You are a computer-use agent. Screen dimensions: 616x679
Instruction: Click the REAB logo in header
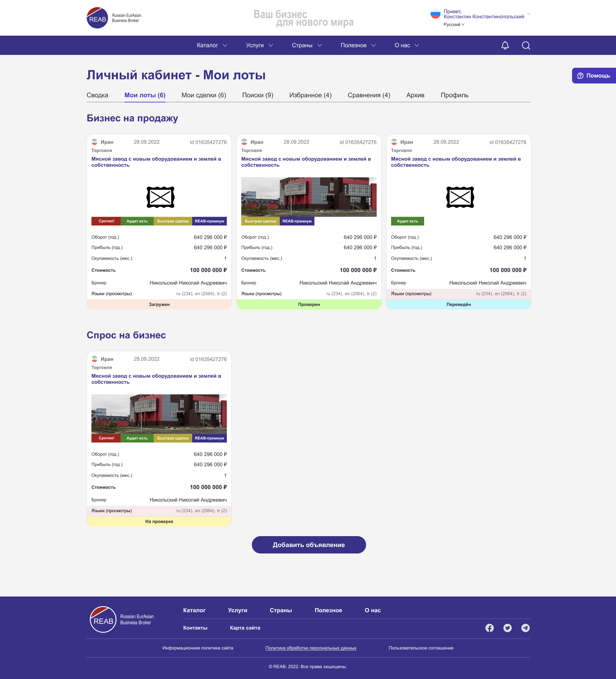tap(97, 18)
